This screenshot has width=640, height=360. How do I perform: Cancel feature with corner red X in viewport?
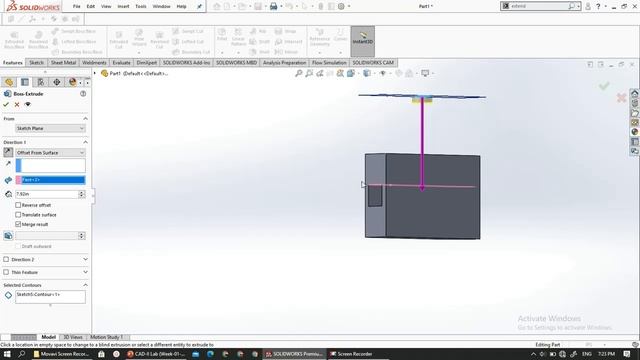[621, 98]
